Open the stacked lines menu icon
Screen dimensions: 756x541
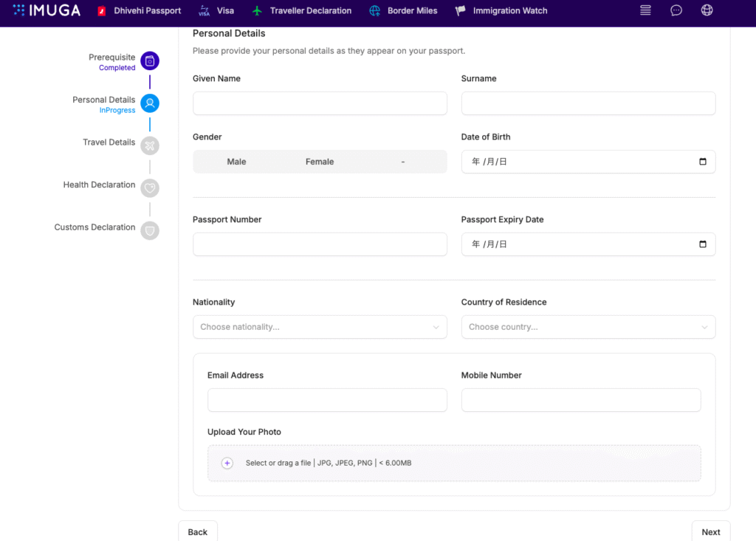[646, 10]
